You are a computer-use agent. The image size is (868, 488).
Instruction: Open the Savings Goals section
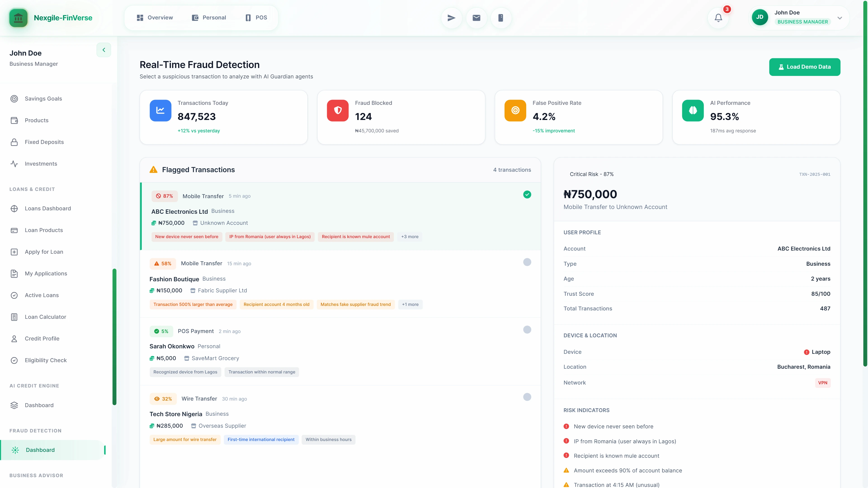tap(43, 98)
